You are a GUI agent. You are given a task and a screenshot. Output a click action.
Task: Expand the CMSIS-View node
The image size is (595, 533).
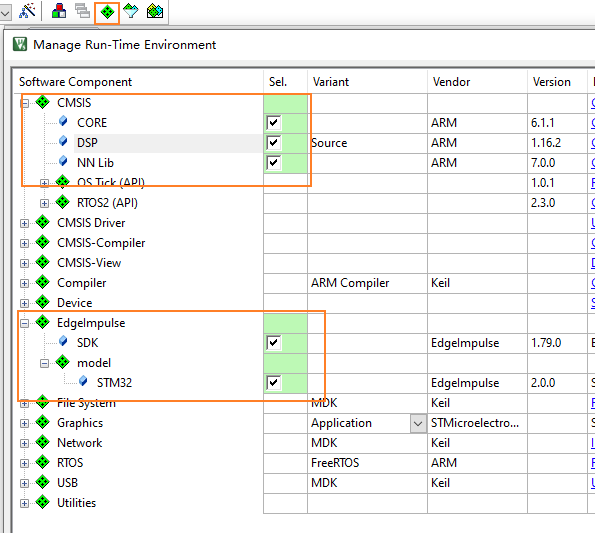(25, 264)
